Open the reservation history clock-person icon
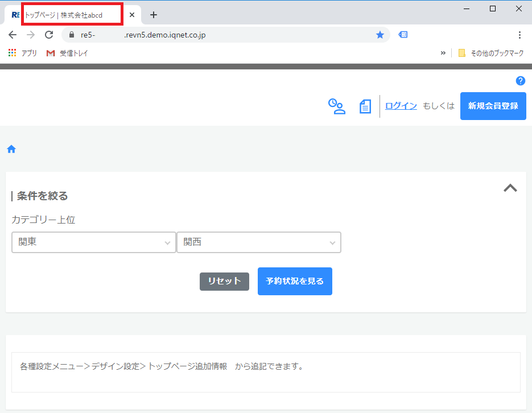 [x=336, y=106]
